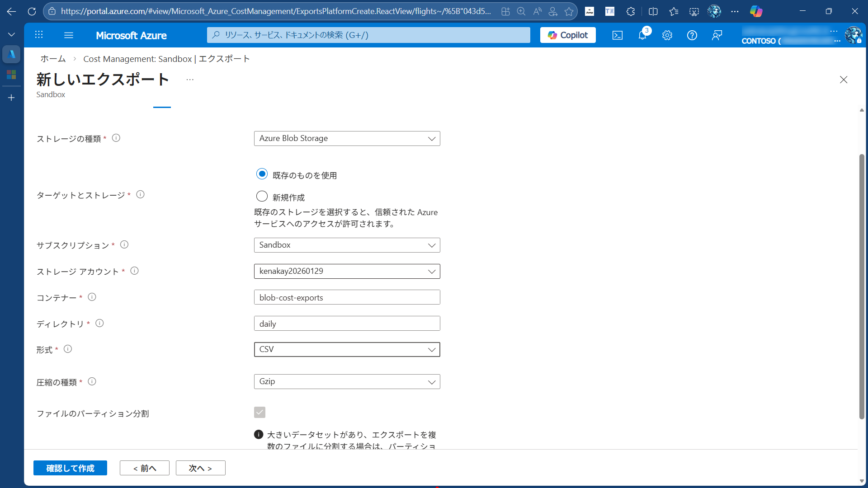Screen dimensions: 868x488
Task: Open the ストレージの種類 dropdown
Action: (x=347, y=138)
